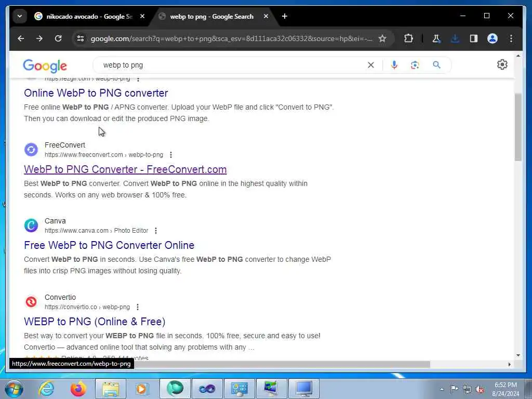532x399 pixels.
Task: Open Windows Explorer folder in taskbar
Action: (x=111, y=389)
